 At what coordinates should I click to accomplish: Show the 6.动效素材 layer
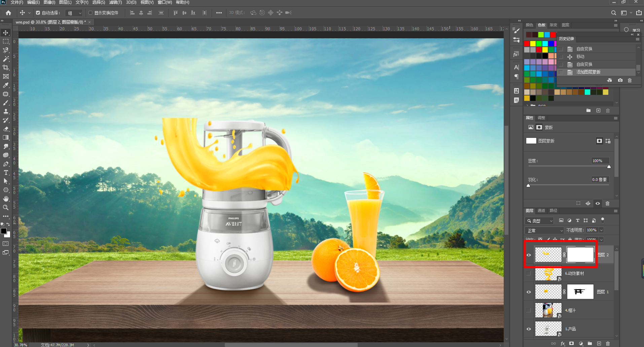coord(529,273)
